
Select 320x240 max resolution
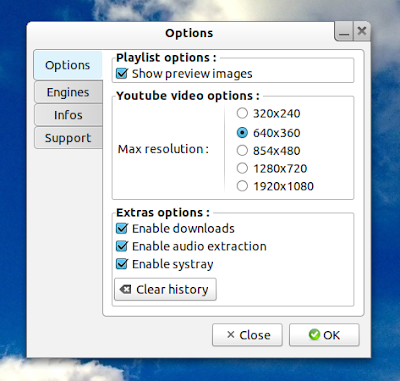tap(242, 113)
